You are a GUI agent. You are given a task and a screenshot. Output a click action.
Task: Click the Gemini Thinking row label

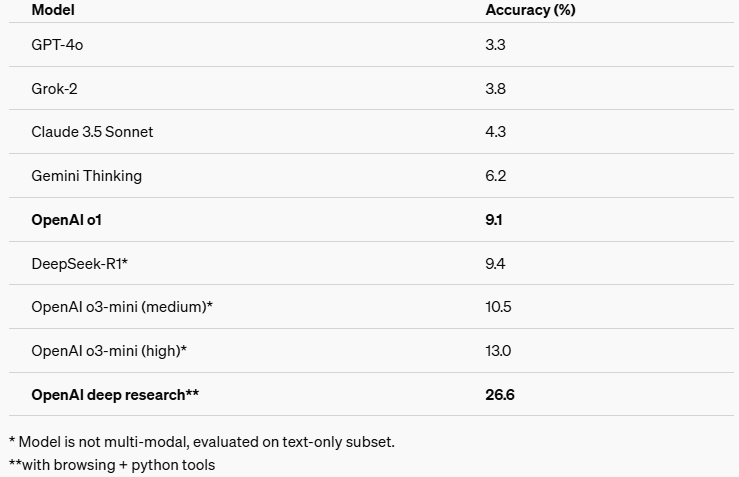tap(87, 176)
